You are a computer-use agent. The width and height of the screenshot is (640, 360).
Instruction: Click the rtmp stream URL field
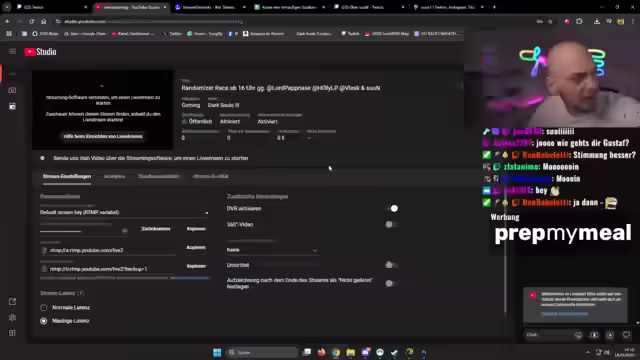coord(109,250)
